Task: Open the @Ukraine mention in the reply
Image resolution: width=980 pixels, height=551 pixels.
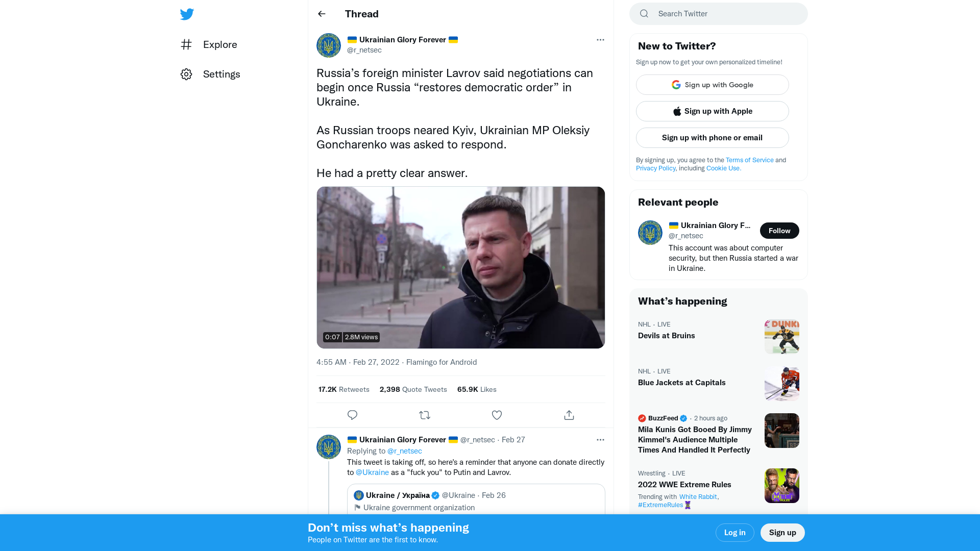Action: (x=372, y=472)
